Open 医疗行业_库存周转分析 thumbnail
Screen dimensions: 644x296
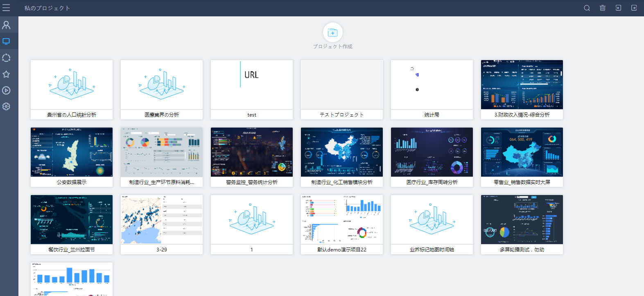tap(432, 152)
